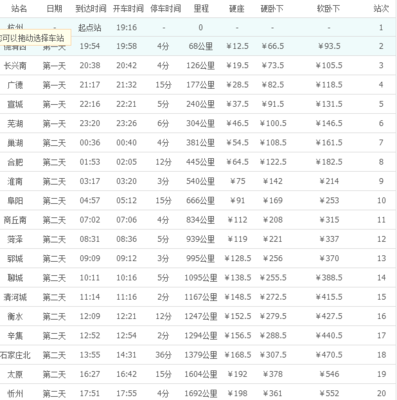The width and height of the screenshot is (397, 400).
Task: Select arrival time 08:31
Action: click(x=90, y=239)
